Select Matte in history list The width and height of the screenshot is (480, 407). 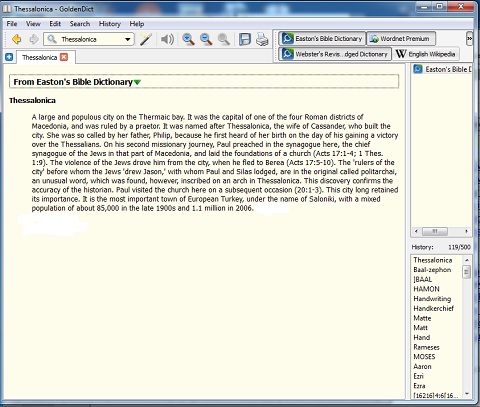[x=422, y=318]
